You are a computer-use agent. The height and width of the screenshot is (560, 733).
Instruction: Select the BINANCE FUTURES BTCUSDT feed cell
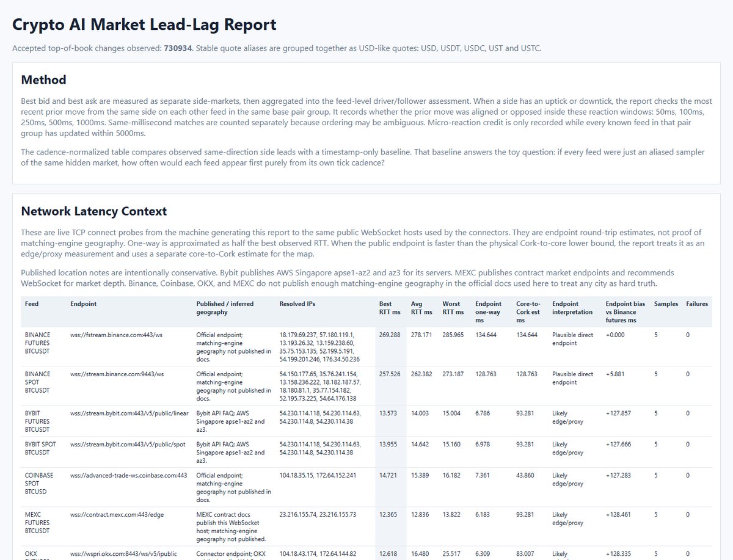(x=38, y=343)
